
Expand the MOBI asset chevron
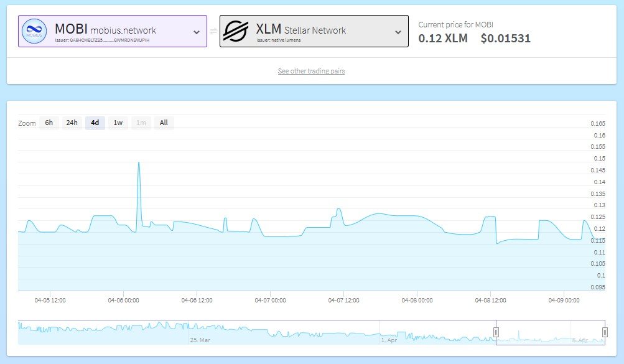pos(197,32)
